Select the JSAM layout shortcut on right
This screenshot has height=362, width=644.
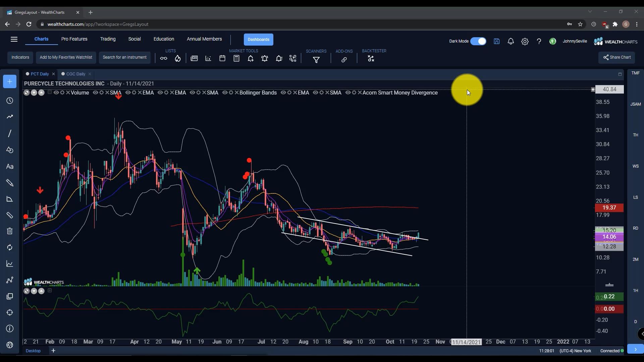[x=635, y=104]
